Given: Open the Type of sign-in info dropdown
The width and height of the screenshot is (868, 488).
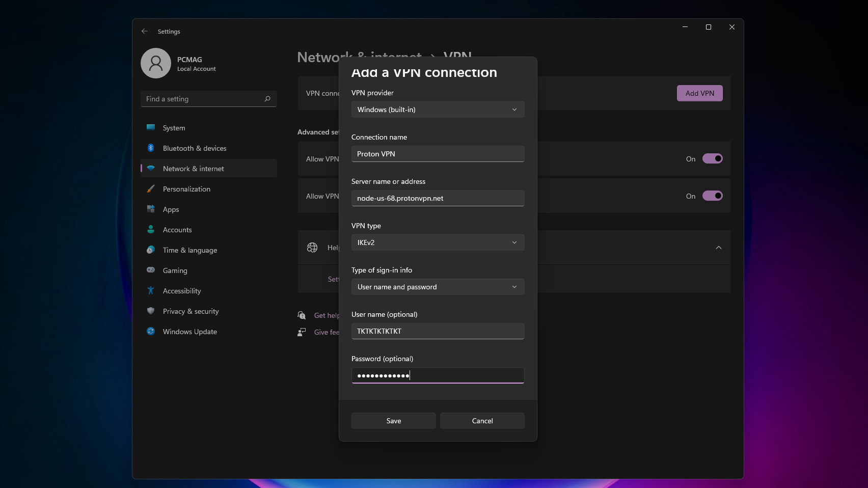Looking at the screenshot, I should click(438, 287).
